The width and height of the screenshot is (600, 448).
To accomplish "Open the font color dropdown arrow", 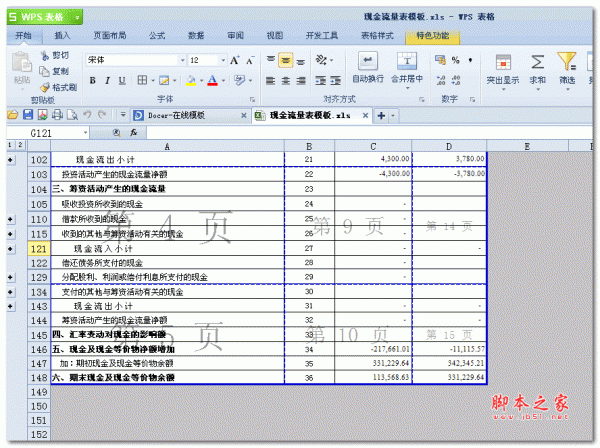I will [x=223, y=81].
